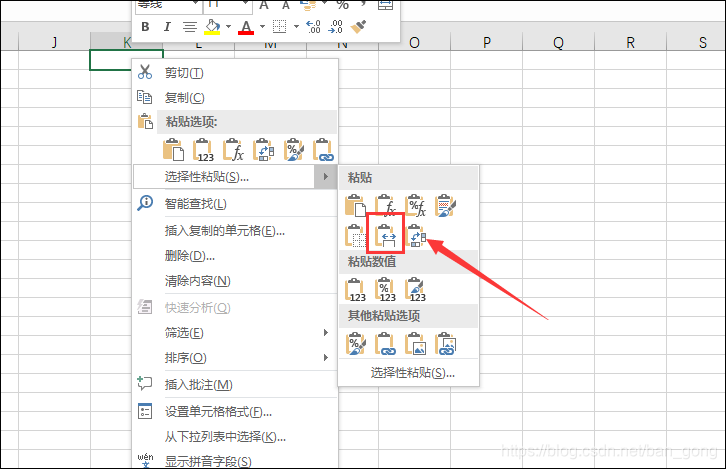The width and height of the screenshot is (726, 469).
Task: Click Keep Source Column Widths icon
Action: coord(385,236)
